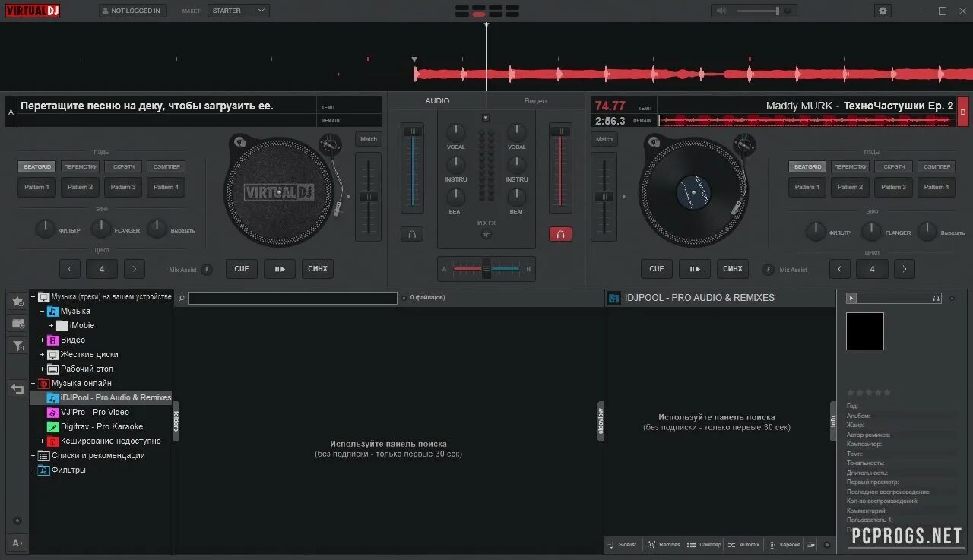This screenshot has width=973, height=560.
Task: Toggle Match on deck B
Action: point(604,139)
